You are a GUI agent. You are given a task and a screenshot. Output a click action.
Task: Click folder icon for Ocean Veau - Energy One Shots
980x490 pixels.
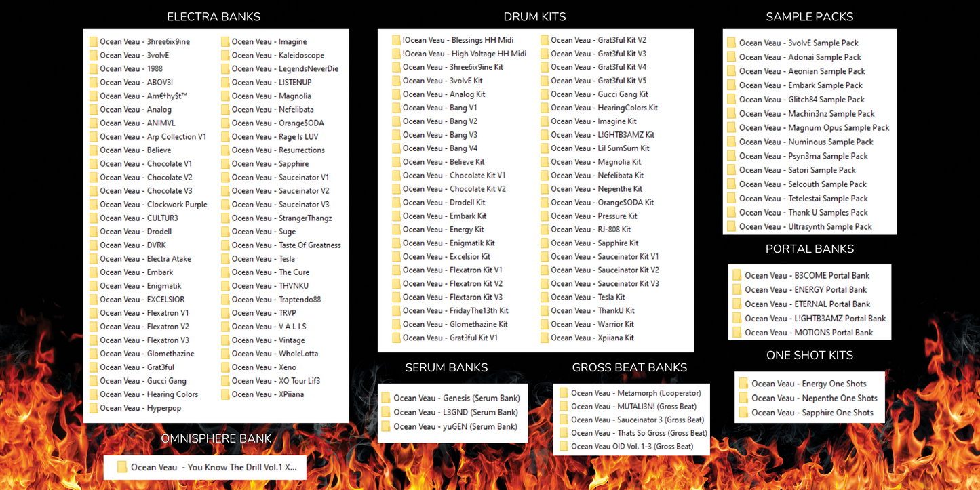(x=744, y=384)
